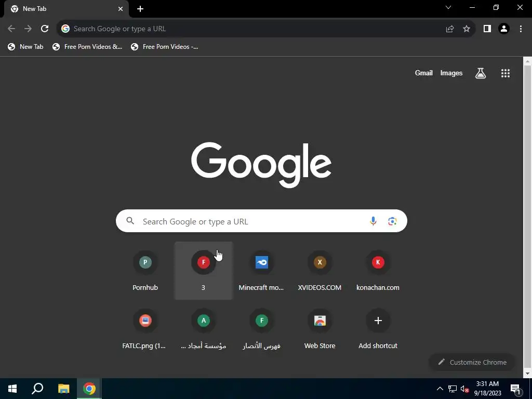Open the Web Store shortcut
The height and width of the screenshot is (399, 532).
pos(320,329)
